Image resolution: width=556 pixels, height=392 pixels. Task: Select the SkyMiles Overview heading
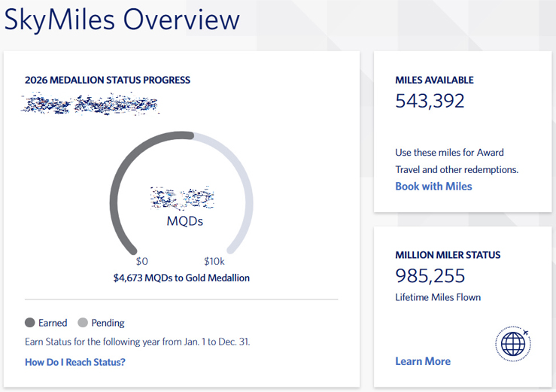click(122, 19)
